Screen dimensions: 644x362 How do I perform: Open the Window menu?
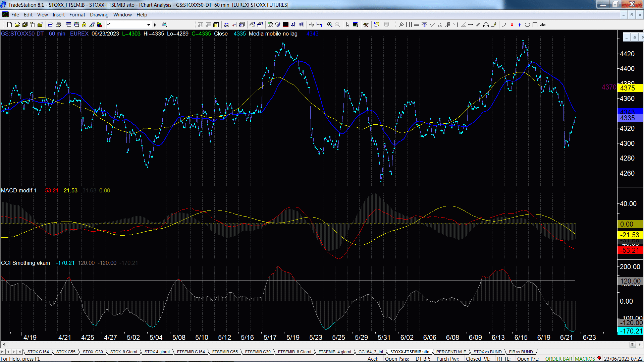122,15
